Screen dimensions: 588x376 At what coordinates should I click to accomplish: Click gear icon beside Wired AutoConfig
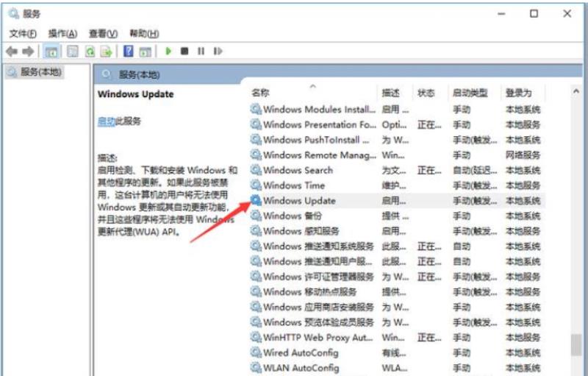click(x=256, y=352)
